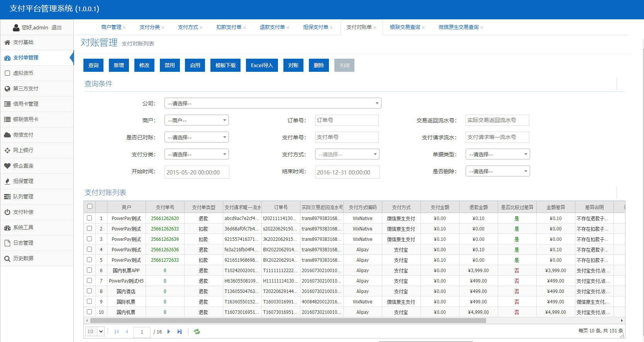The width and height of the screenshot is (644, 342).
Task: Click the 查询 button
Action: pyautogui.click(x=93, y=65)
